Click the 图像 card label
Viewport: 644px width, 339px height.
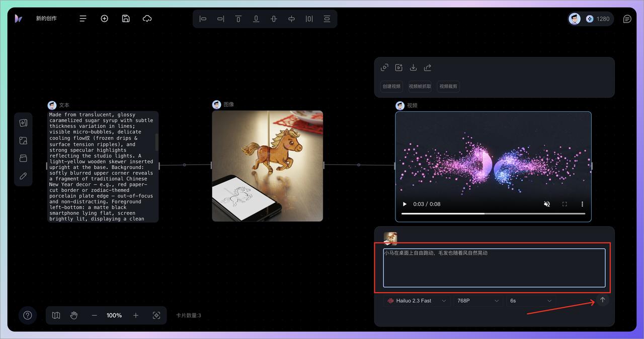coord(228,104)
